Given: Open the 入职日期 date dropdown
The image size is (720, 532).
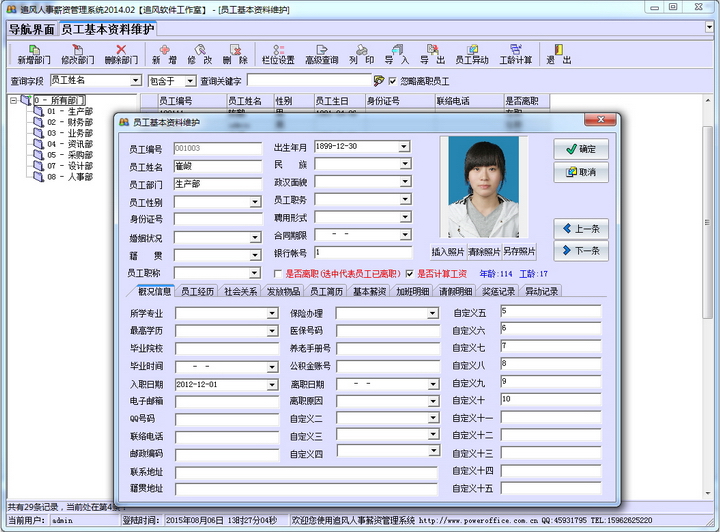Looking at the screenshot, I should pyautogui.click(x=272, y=385).
